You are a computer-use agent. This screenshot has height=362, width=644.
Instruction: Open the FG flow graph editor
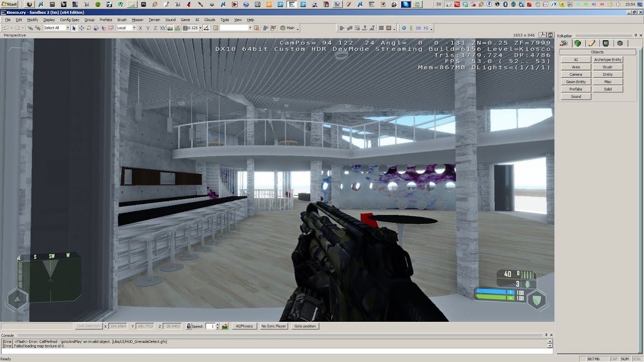(426, 28)
